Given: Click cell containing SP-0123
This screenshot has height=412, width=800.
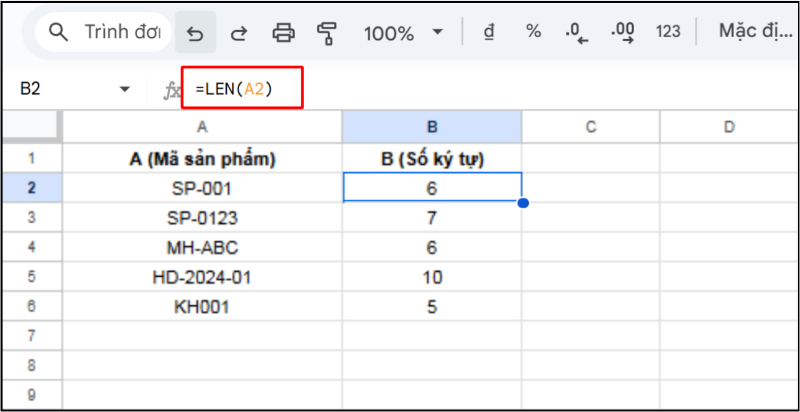Looking at the screenshot, I should click(202, 218).
